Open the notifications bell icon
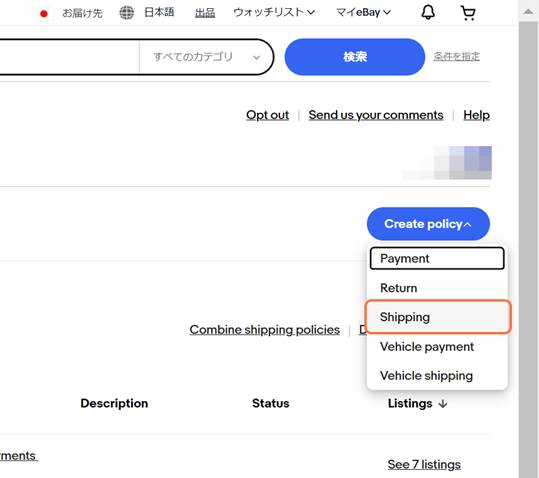539x478 pixels. click(428, 13)
